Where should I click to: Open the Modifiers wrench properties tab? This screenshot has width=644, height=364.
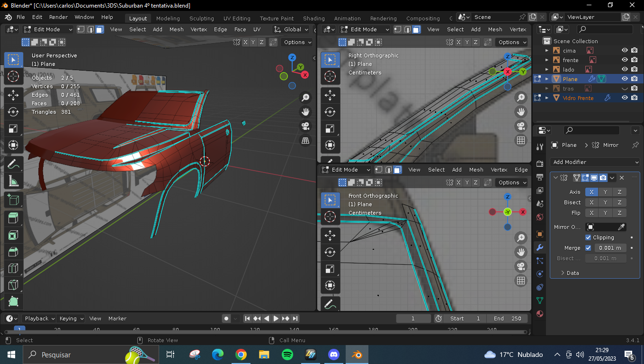tap(540, 247)
